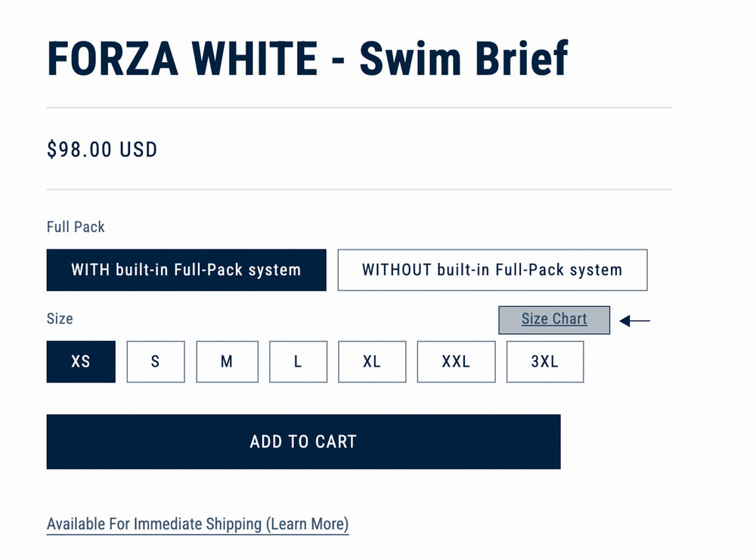Click the arrow pointing at Size Chart

coord(635,321)
